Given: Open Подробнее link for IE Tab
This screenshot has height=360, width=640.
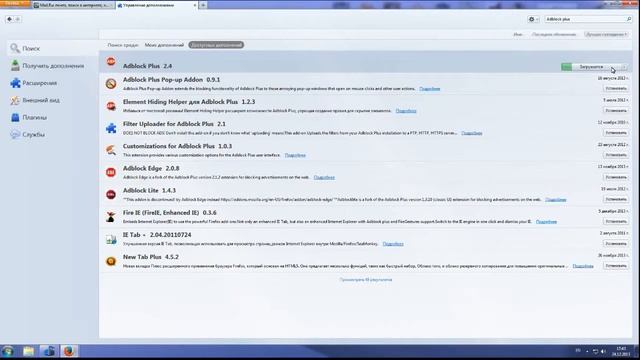Looking at the screenshot, I should [393, 244].
